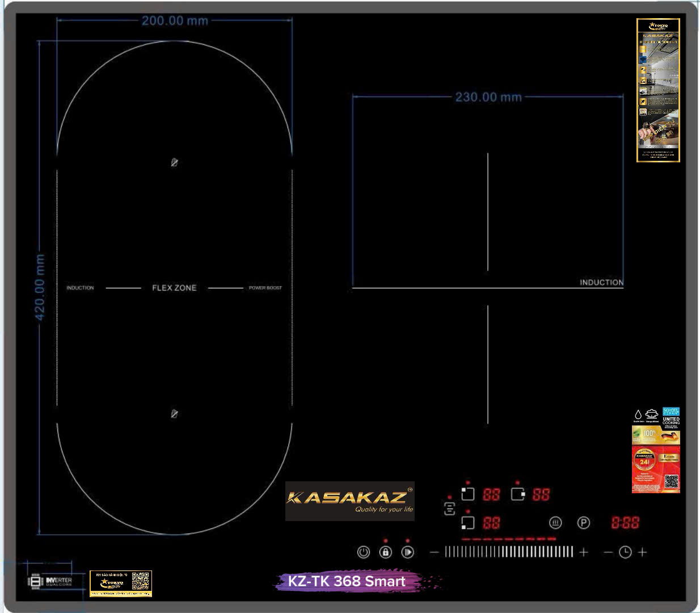Tap the timer clock icon

[625, 552]
